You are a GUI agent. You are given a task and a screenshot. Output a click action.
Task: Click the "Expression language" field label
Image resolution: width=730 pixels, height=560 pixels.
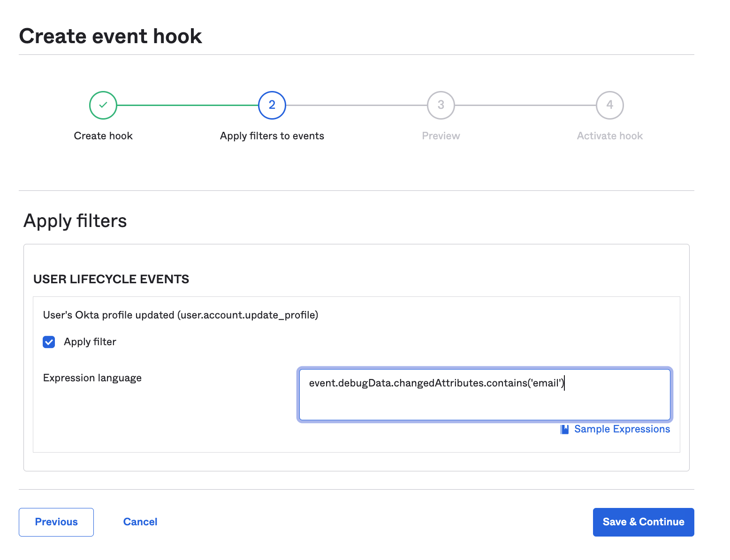[92, 378]
